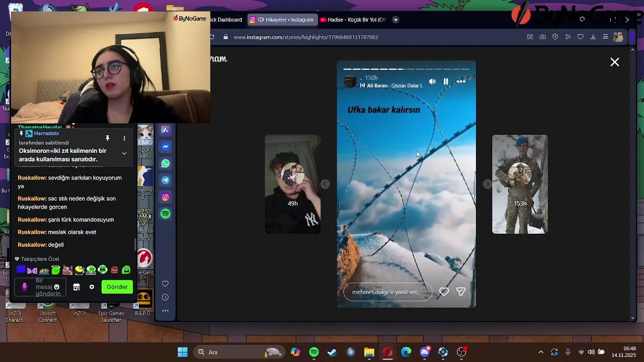
Task: Collapse the pinned chat message chevron
Action: click(x=124, y=153)
